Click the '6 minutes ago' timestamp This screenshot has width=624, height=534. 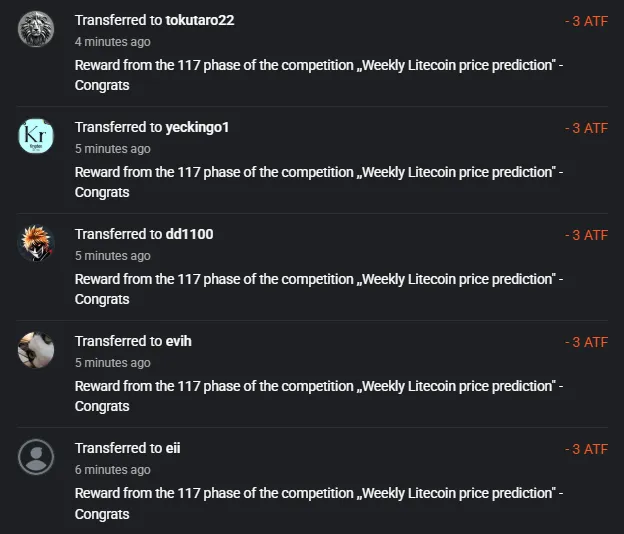click(x=113, y=470)
